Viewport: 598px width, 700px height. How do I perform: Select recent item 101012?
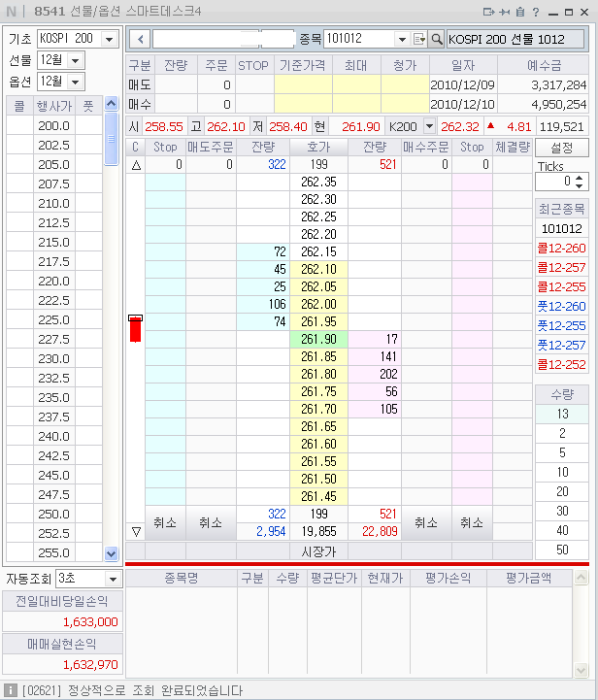[562, 228]
